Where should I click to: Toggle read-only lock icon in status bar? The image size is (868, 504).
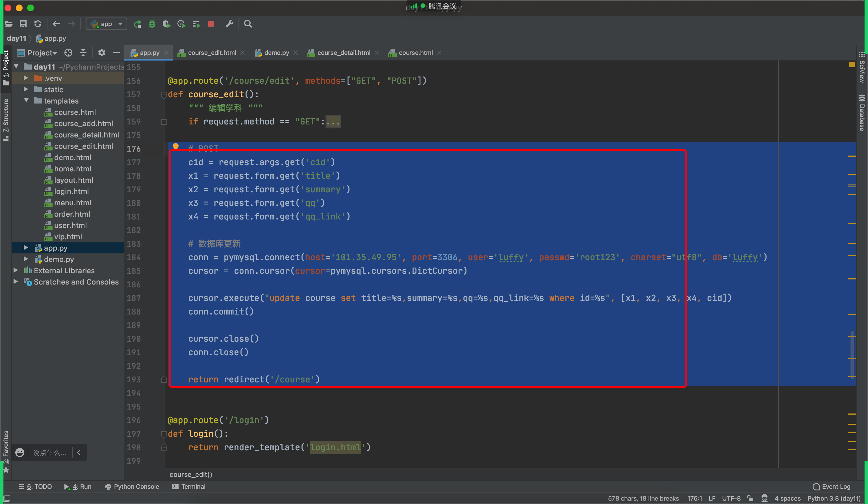click(750, 498)
